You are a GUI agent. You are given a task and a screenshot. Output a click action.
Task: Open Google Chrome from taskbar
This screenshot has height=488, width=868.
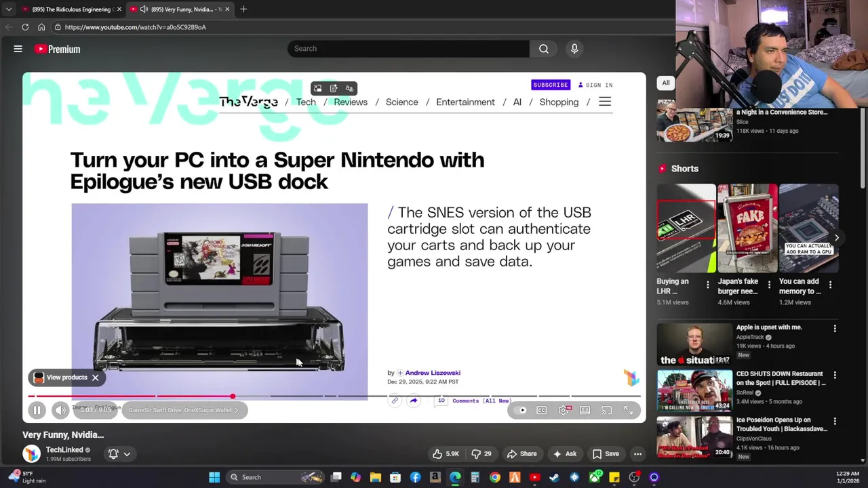tap(495, 477)
